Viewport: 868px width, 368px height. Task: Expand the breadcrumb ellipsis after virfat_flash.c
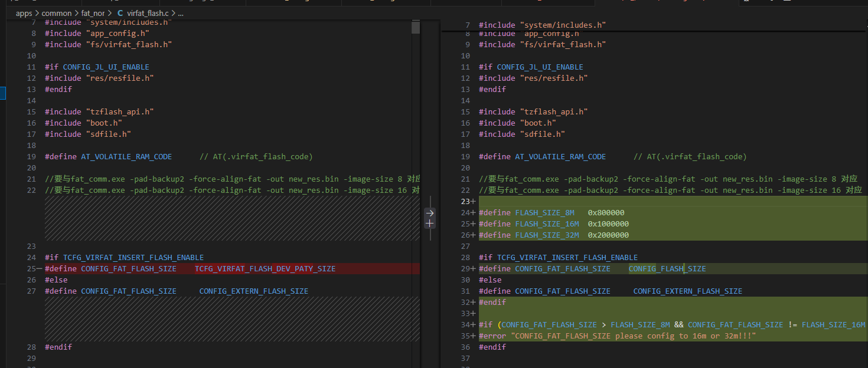181,13
